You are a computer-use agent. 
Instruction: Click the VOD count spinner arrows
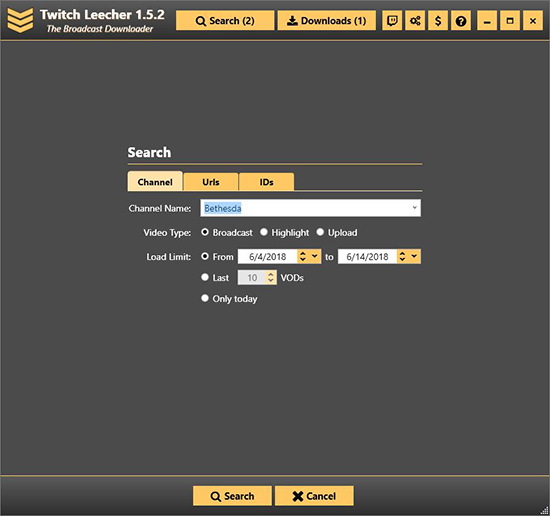coord(270,277)
